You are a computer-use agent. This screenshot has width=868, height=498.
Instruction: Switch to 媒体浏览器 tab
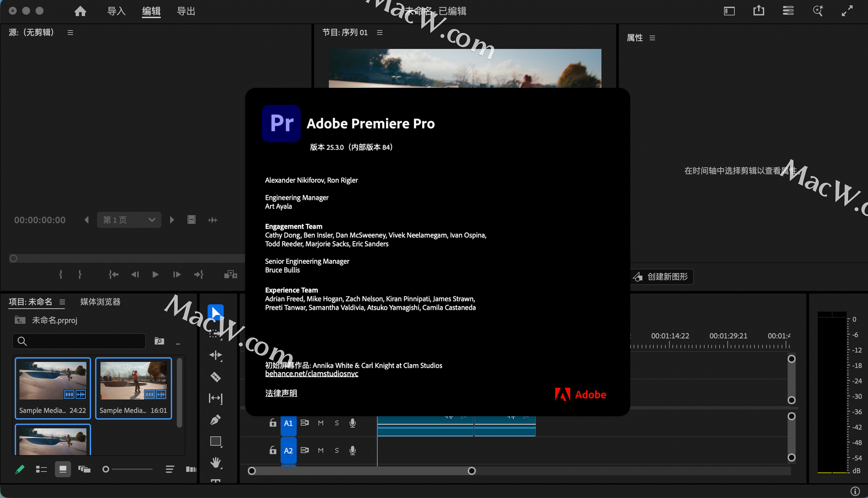(100, 302)
